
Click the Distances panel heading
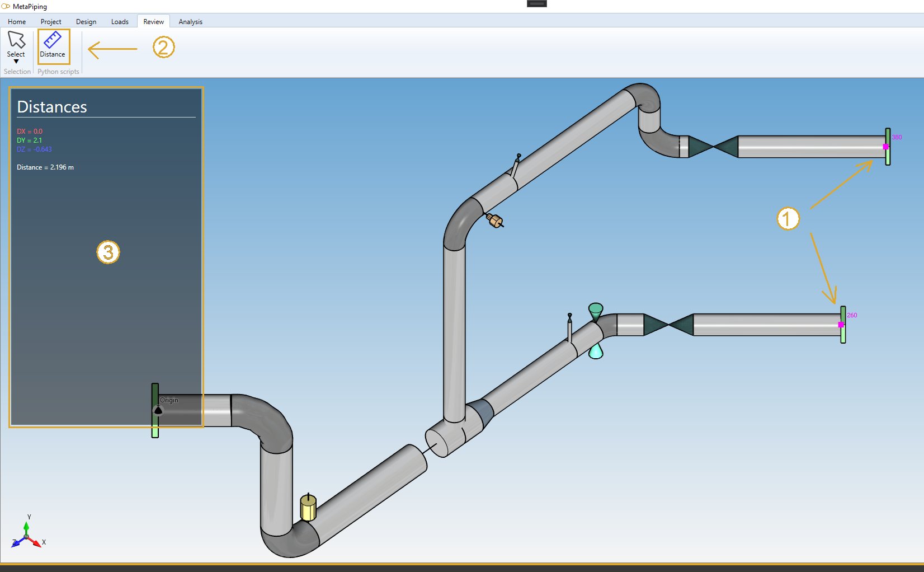(x=52, y=107)
